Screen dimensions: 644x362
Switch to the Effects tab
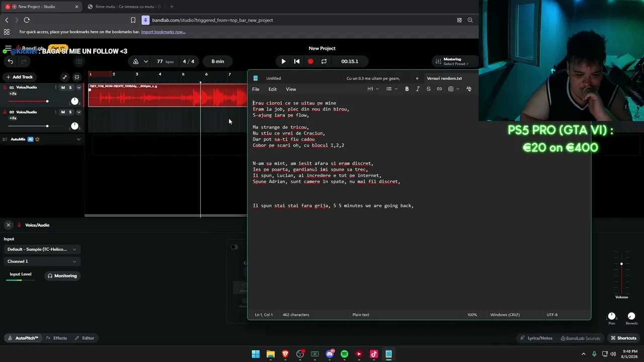point(56,338)
